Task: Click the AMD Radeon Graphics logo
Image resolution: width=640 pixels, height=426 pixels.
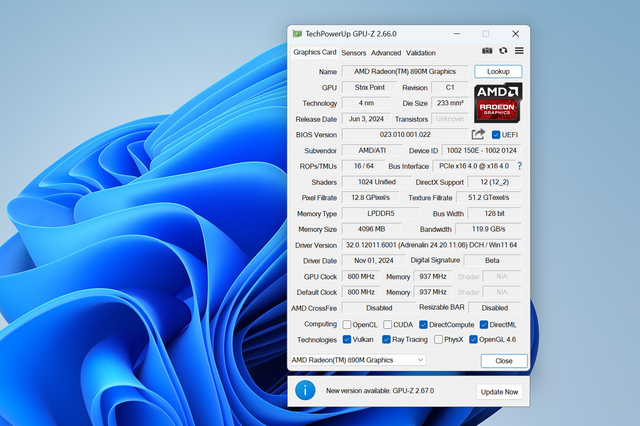Action: (x=498, y=102)
